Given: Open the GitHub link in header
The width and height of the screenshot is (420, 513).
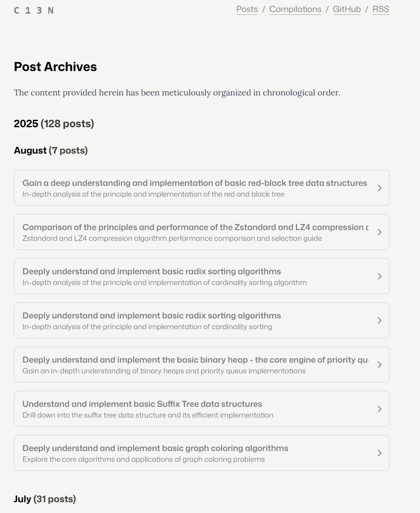Looking at the screenshot, I should click(347, 9).
